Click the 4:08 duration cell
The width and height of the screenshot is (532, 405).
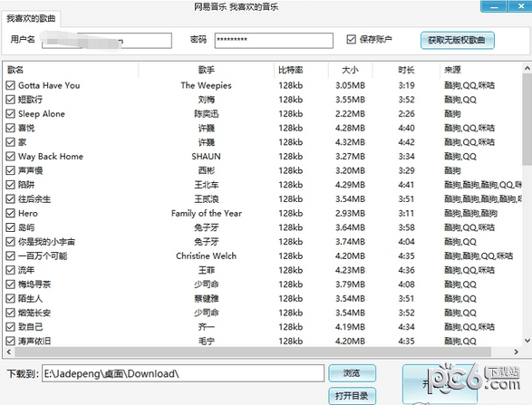point(406,284)
